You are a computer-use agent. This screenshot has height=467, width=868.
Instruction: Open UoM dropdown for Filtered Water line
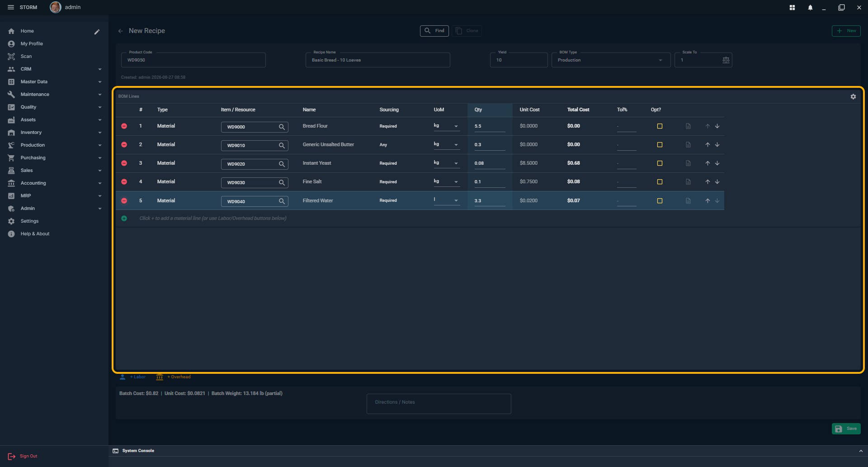click(447, 200)
